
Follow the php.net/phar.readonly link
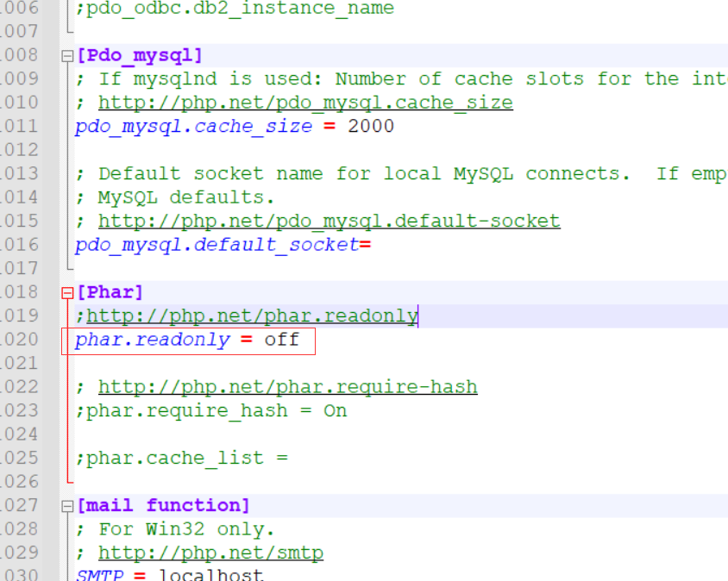point(252,316)
